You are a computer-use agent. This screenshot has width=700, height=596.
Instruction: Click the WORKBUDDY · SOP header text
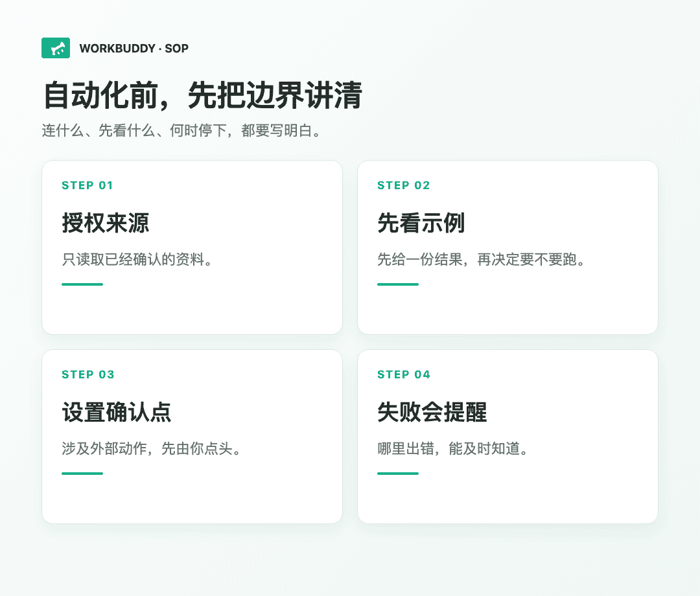134,48
